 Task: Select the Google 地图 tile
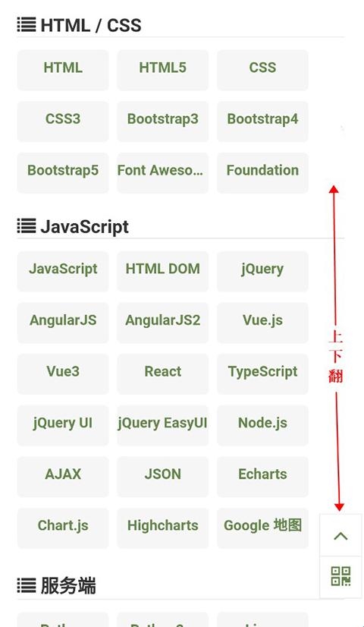pyautogui.click(x=262, y=528)
